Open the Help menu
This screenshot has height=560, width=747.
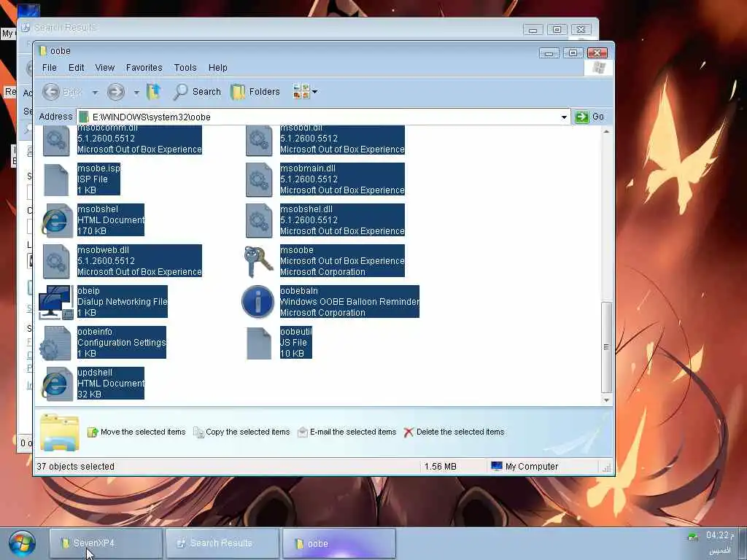pyautogui.click(x=217, y=68)
